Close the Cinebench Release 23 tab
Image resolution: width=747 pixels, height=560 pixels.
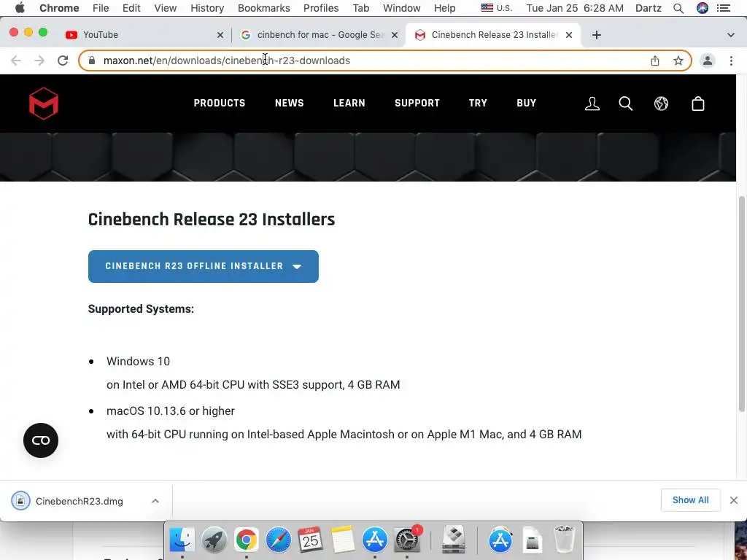[569, 35]
